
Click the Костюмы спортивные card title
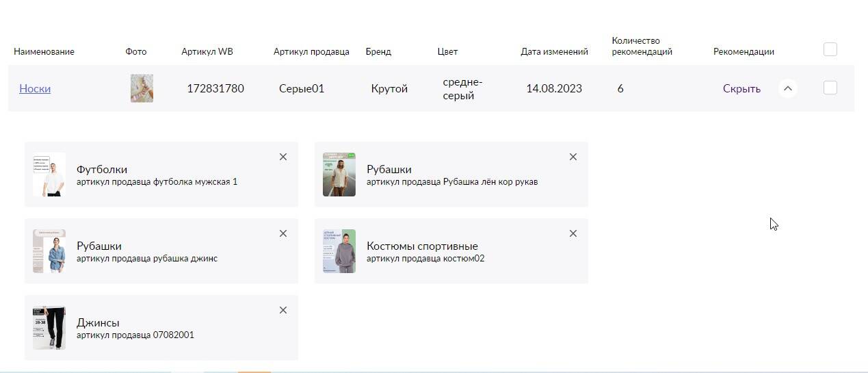pos(422,246)
